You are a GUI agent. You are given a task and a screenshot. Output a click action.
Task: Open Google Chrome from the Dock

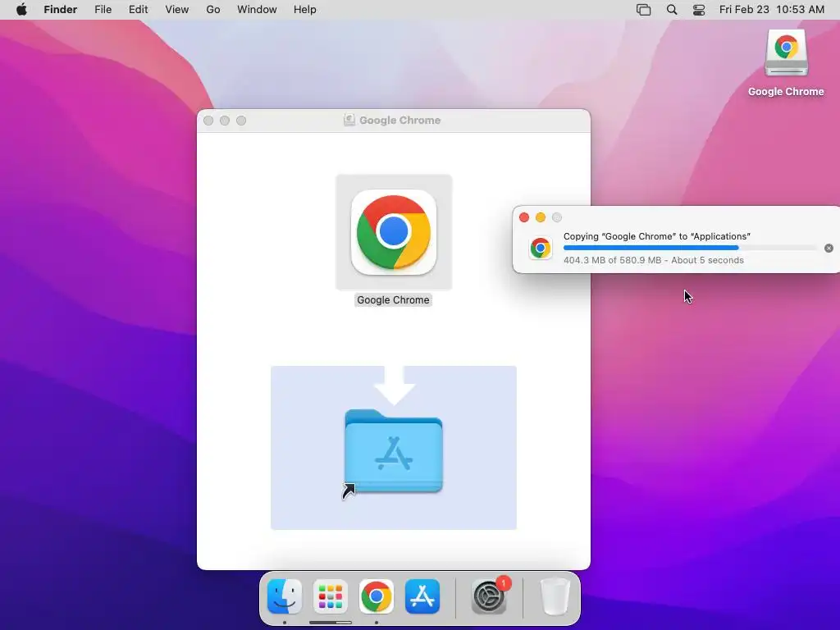(x=376, y=596)
